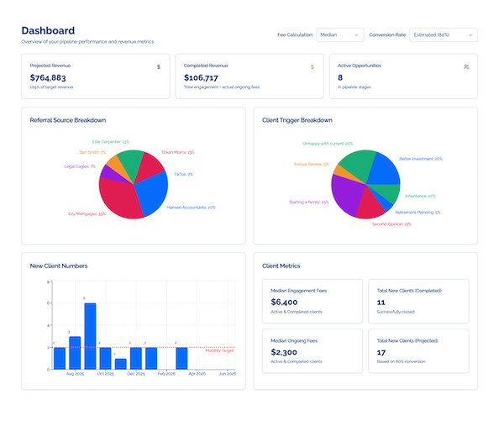Screen dimensions: 504x421
Task: Open the Fee Calculation dropdown
Action: (x=340, y=34)
